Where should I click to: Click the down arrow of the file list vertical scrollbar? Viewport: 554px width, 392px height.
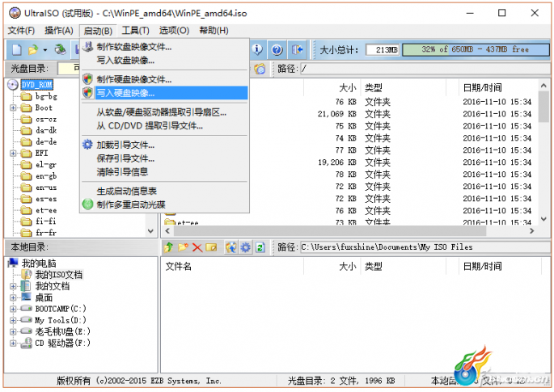[x=543, y=219]
